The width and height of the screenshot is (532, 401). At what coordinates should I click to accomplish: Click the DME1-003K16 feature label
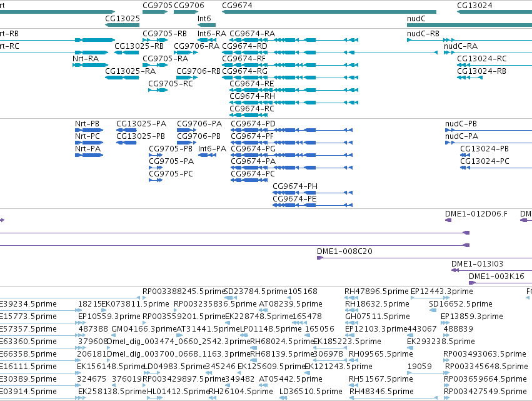point(497,277)
